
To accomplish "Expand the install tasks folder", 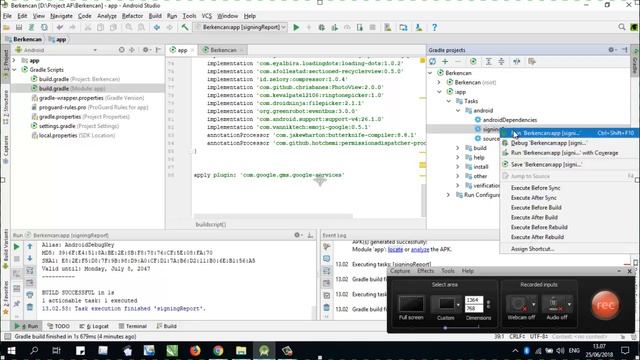I will (458, 167).
